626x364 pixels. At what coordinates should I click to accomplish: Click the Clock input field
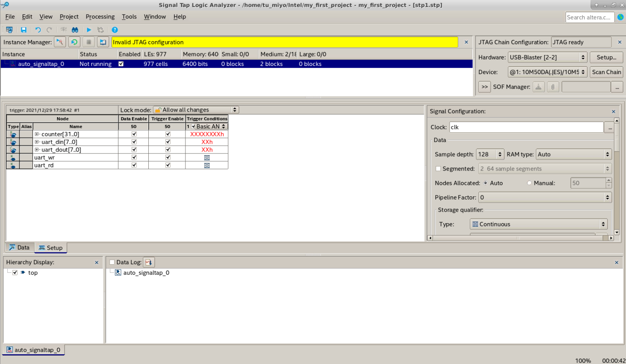tap(526, 127)
